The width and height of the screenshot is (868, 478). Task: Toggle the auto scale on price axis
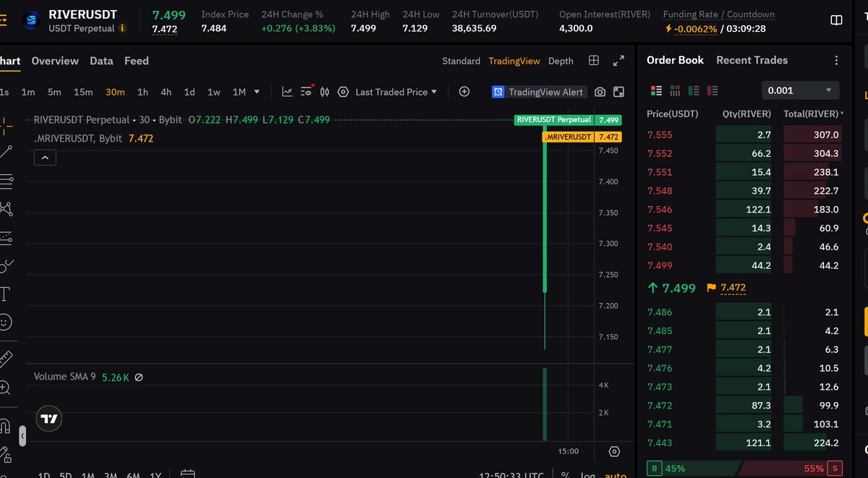tap(616, 474)
